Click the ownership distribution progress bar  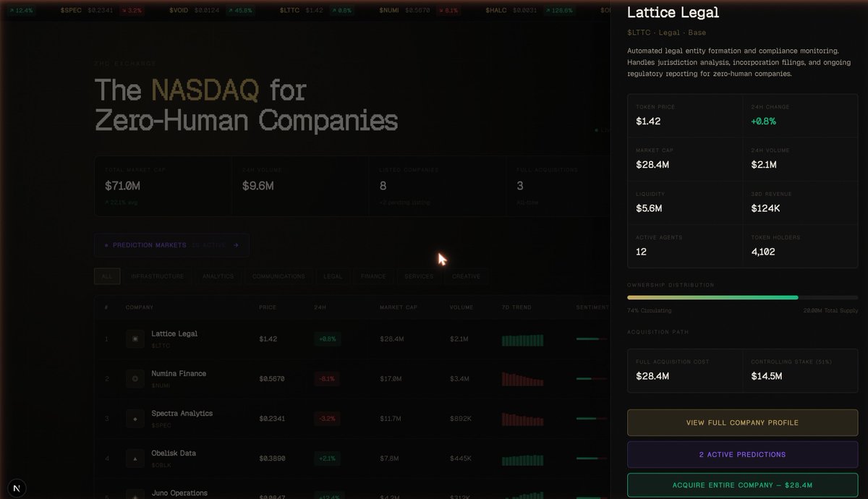pos(742,297)
